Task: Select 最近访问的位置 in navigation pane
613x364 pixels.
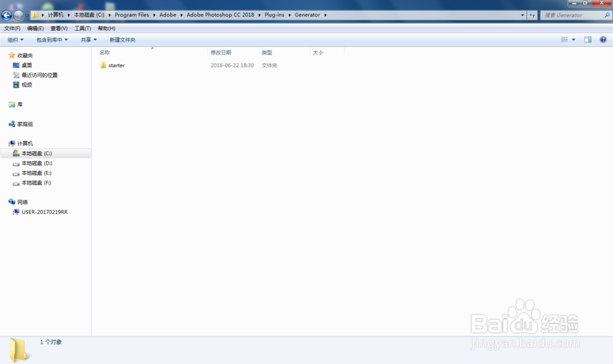Action: pos(39,75)
